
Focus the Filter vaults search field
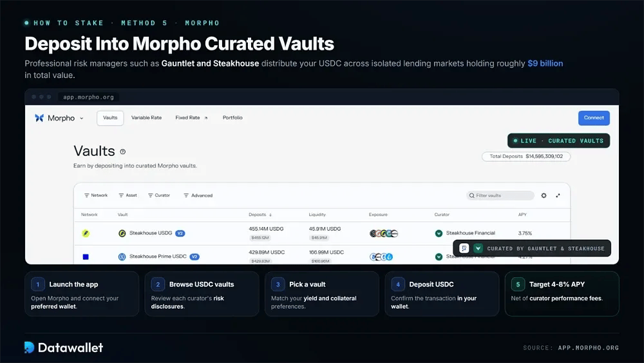tap(500, 195)
